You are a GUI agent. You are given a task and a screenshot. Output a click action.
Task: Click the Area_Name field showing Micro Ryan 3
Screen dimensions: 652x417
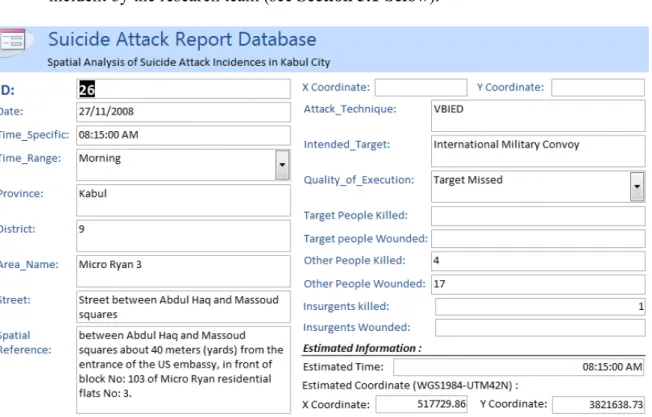[x=183, y=271]
